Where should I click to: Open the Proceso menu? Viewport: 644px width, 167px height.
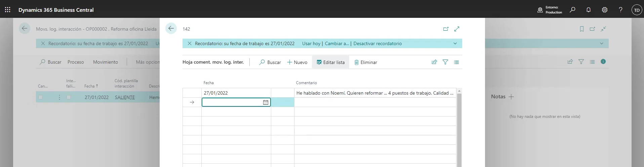[76, 62]
